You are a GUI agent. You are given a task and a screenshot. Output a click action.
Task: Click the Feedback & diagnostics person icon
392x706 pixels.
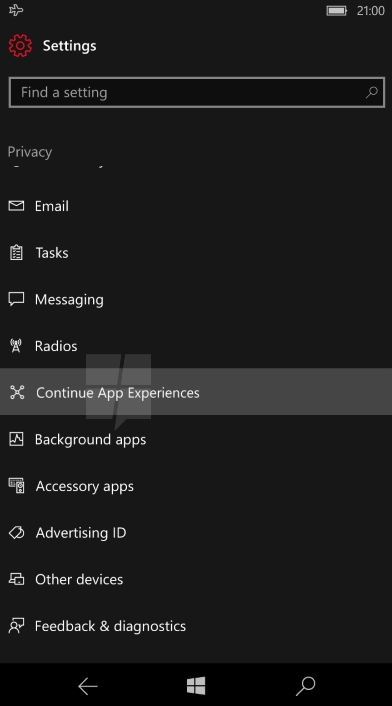tap(16, 626)
